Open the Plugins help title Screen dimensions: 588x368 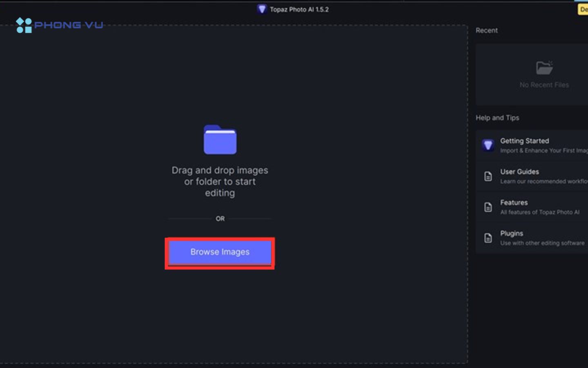[x=511, y=233]
